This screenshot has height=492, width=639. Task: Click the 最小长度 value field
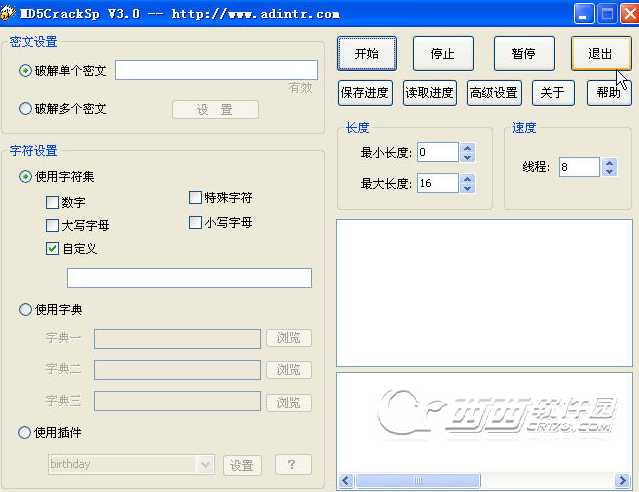click(438, 152)
